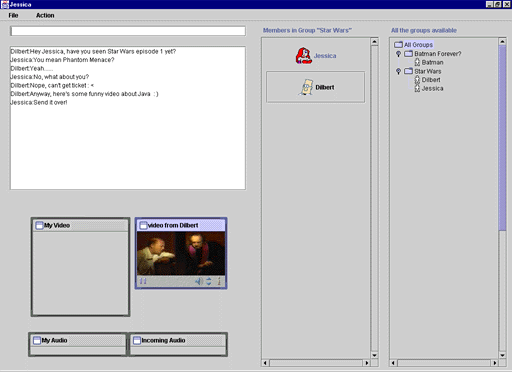Click the members panel scroll left arrow
This screenshot has width=512, height=372.
click(265, 363)
